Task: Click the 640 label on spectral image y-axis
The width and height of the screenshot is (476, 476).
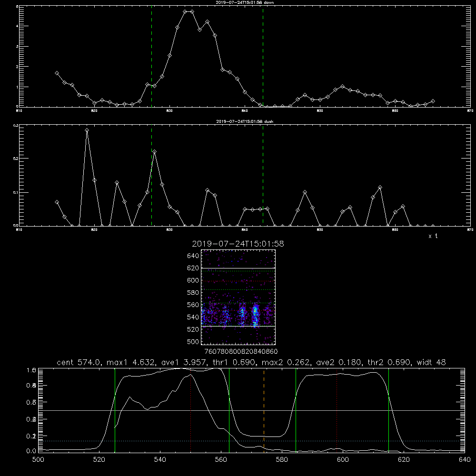Action: [x=193, y=256]
